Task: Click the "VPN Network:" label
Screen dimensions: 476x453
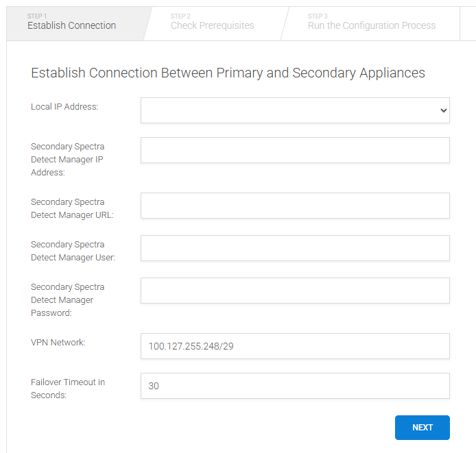Action: point(58,342)
